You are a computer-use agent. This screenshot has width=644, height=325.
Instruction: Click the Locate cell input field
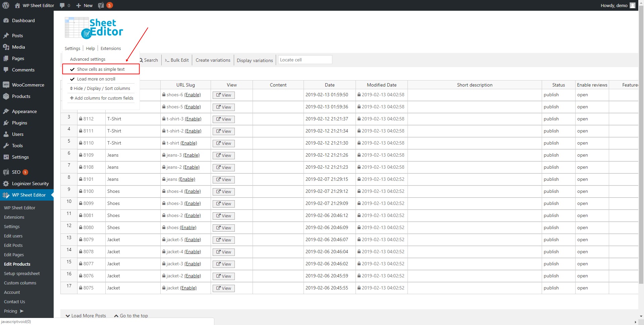click(305, 60)
